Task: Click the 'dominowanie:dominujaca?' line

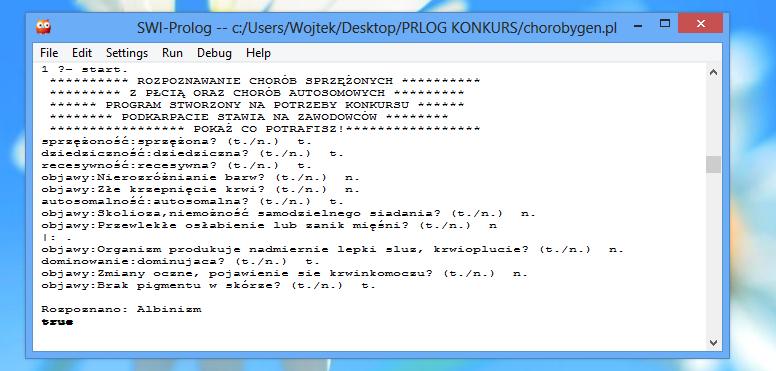Action: (180, 262)
